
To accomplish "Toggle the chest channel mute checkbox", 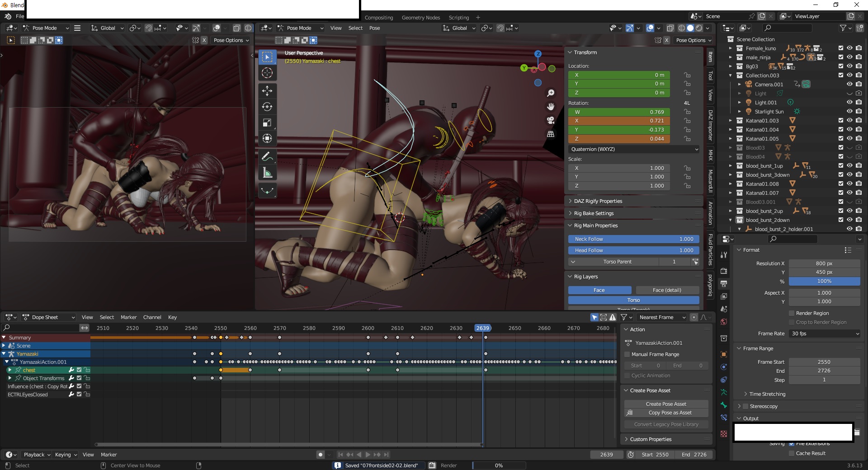I will point(79,370).
